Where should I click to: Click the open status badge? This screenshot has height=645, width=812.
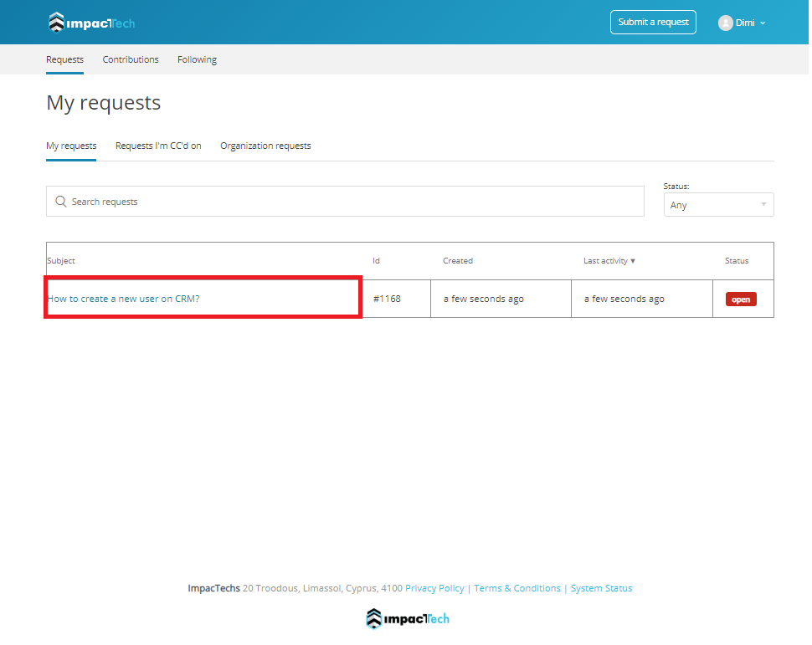[741, 299]
